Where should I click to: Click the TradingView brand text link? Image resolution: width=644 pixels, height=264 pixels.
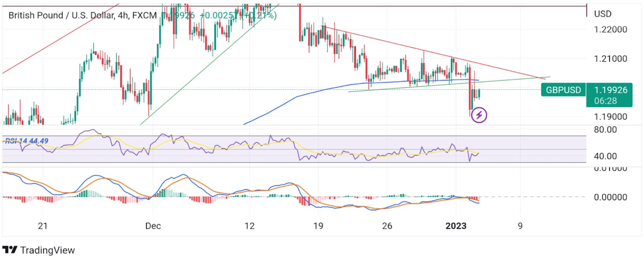pyautogui.click(x=47, y=250)
